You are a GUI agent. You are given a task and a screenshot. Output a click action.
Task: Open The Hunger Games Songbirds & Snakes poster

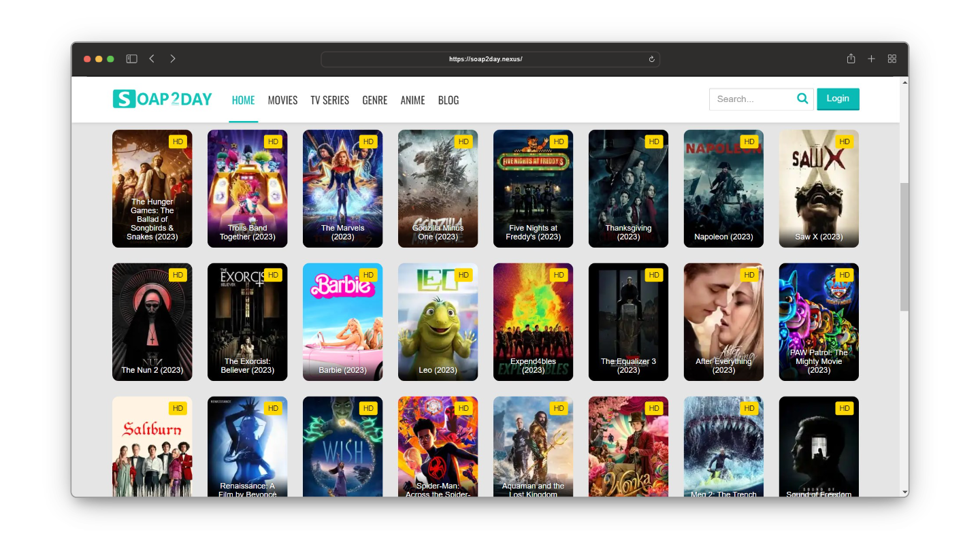click(x=152, y=188)
